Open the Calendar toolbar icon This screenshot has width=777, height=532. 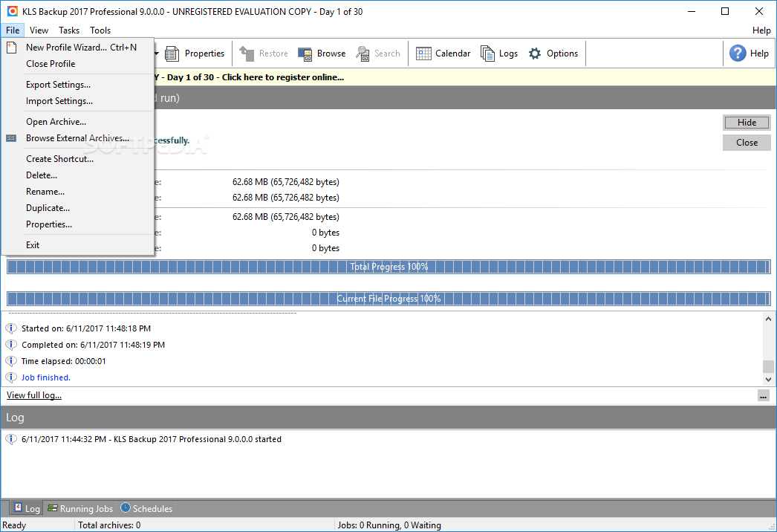click(x=423, y=53)
